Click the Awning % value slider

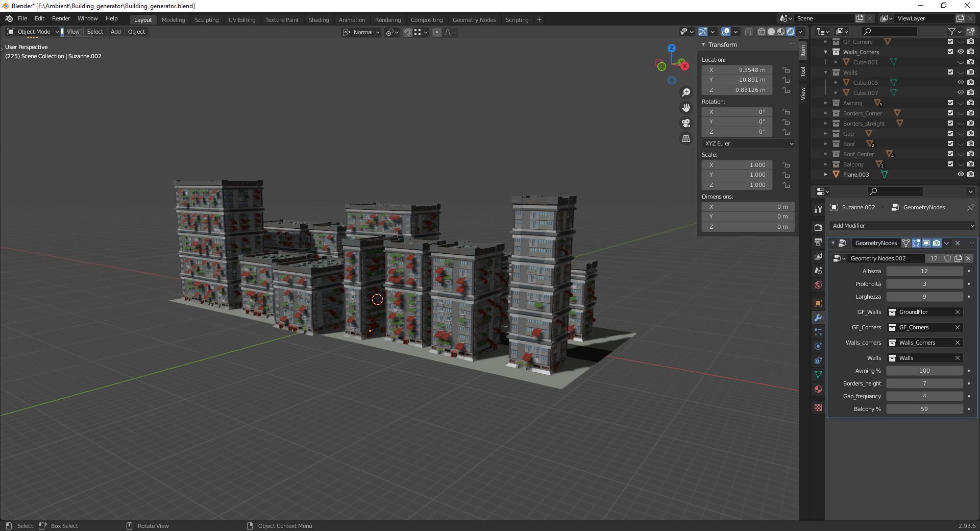click(x=924, y=371)
